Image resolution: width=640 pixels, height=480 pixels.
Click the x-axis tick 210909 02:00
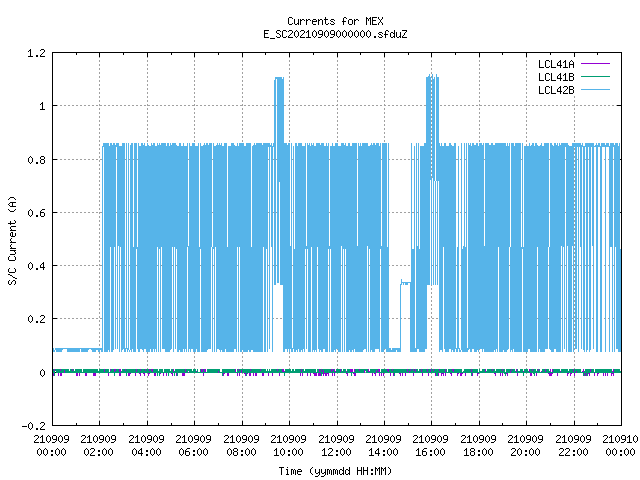tap(98, 446)
